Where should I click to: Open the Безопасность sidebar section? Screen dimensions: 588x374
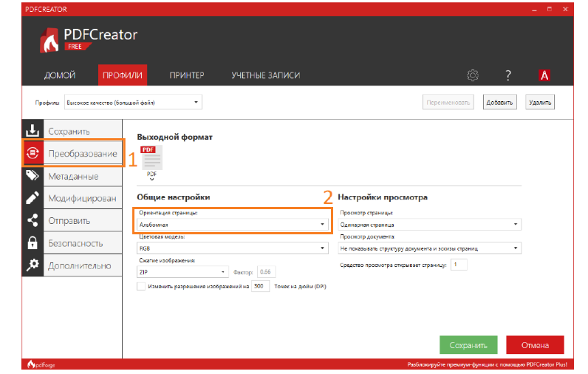(83, 243)
